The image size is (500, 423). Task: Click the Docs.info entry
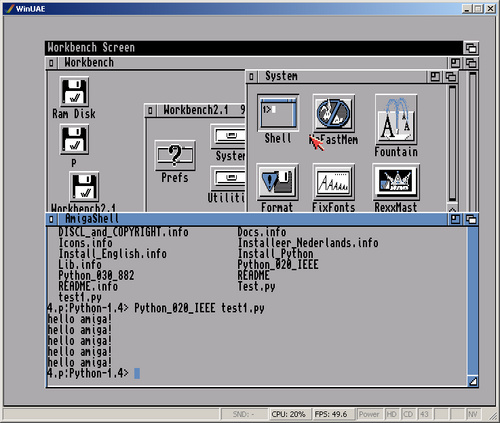tap(262, 232)
